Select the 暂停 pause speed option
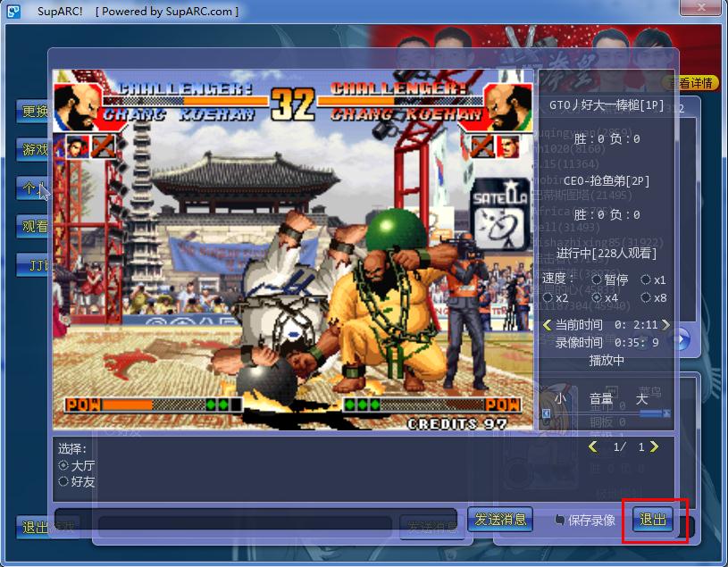 point(597,279)
